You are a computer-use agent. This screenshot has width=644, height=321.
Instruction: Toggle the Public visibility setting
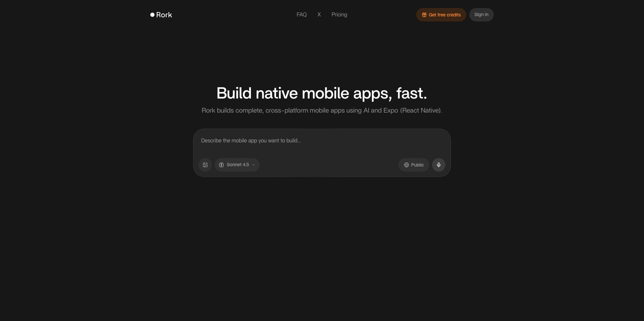(x=414, y=165)
